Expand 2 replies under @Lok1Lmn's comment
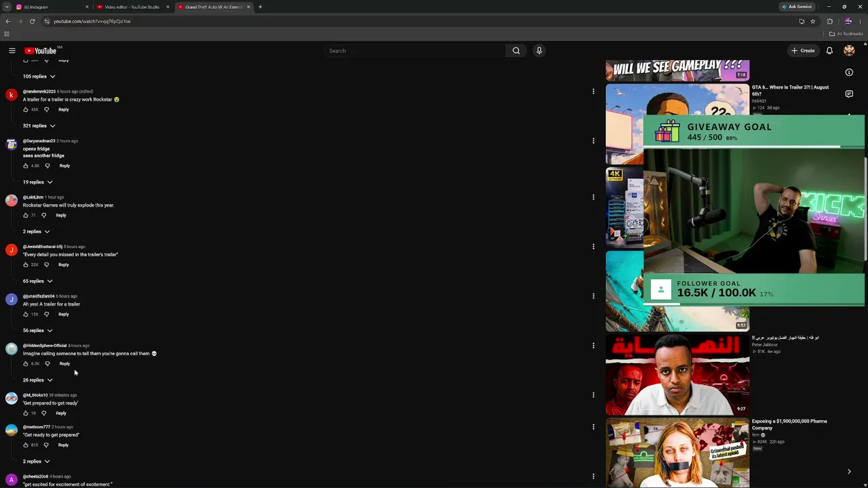 [37, 232]
